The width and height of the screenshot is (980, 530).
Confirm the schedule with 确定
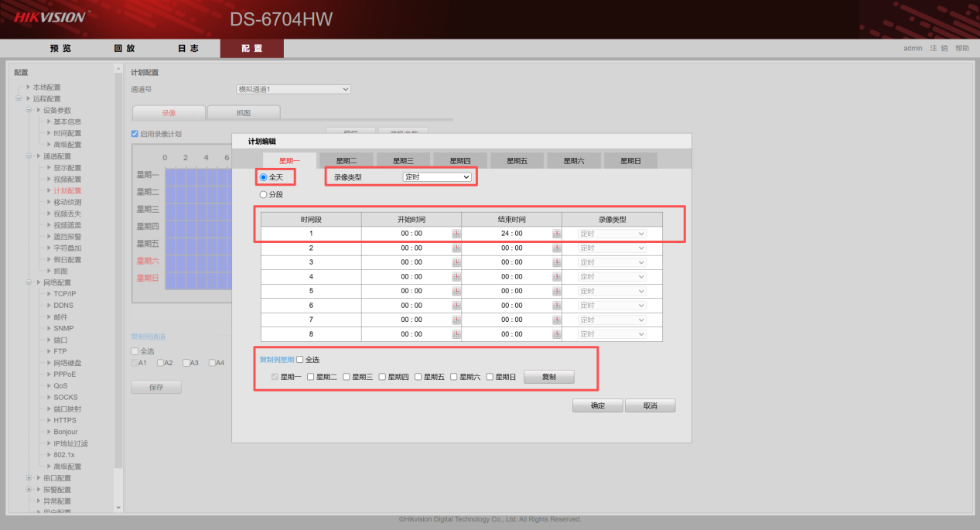tap(597, 405)
